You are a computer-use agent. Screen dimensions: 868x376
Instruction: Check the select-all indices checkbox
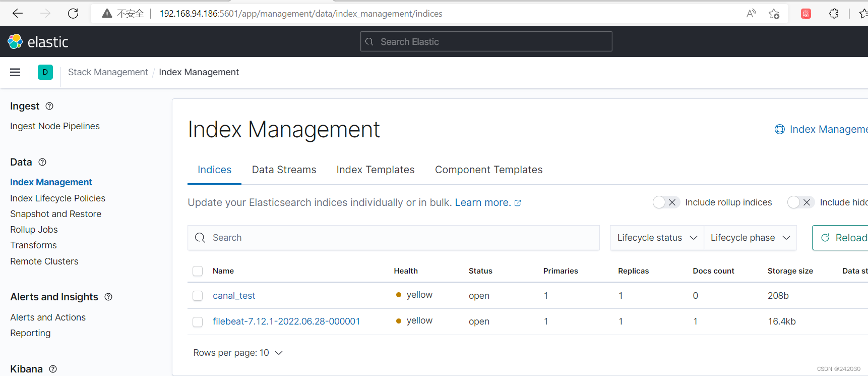[x=198, y=271]
